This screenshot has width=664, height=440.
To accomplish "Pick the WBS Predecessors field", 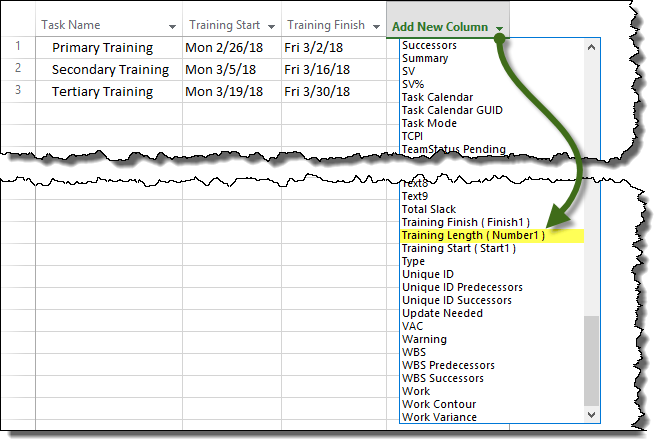I will (449, 365).
